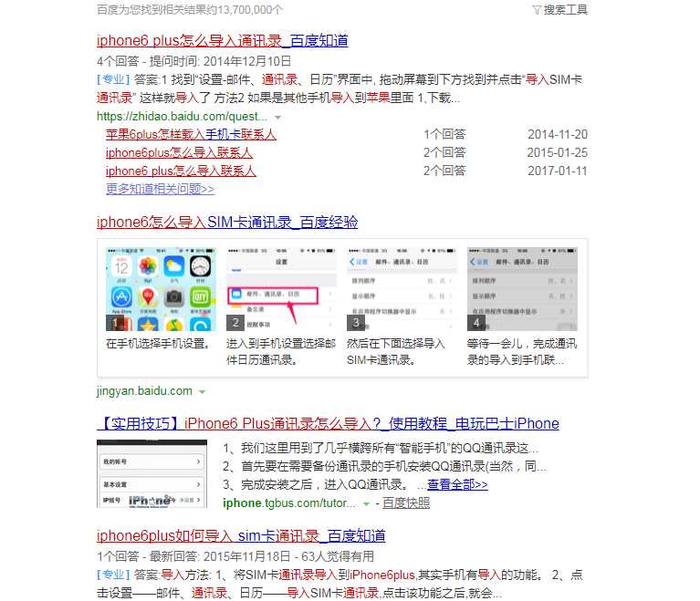Click '更多知道相关问题>>' link

point(160,189)
